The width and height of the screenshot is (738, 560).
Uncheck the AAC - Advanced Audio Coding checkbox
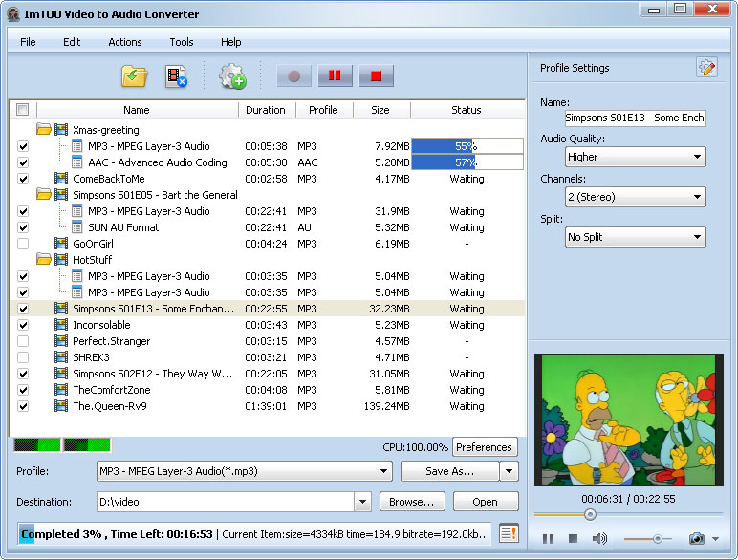[x=23, y=162]
